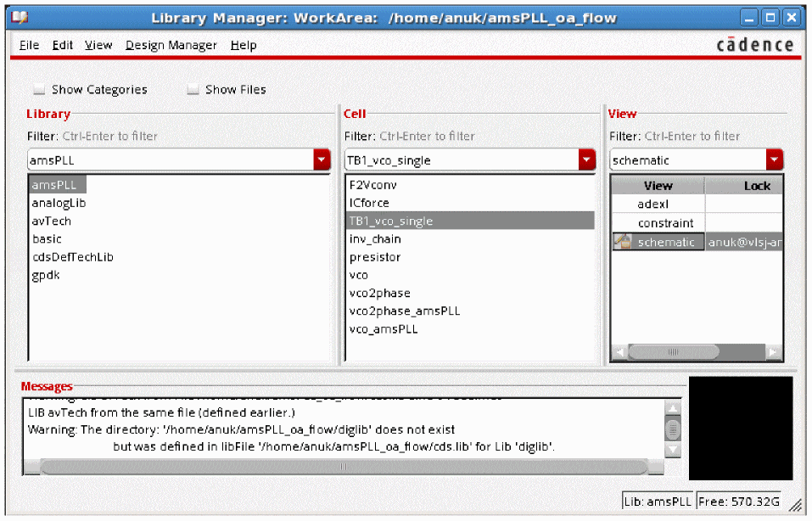
Task: Open the Cell filter dropdown arrow
Action: click(x=587, y=160)
